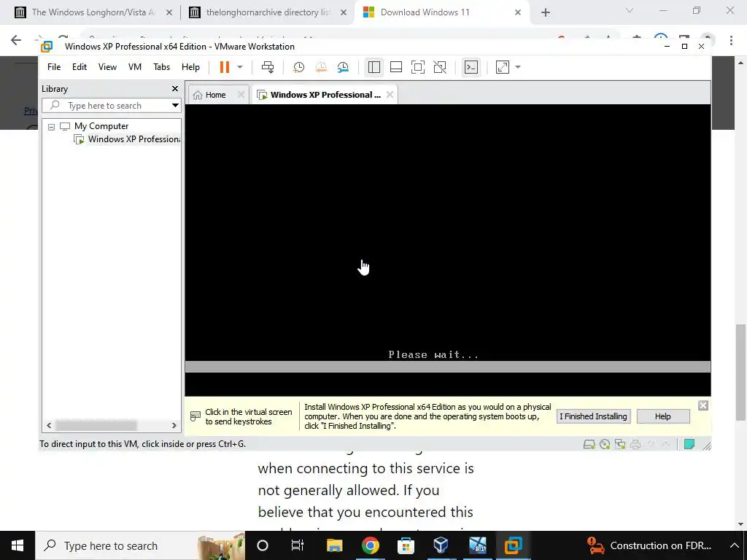This screenshot has width=747, height=560.
Task: Click the VMware Workstation taskbar icon
Action: click(x=513, y=545)
